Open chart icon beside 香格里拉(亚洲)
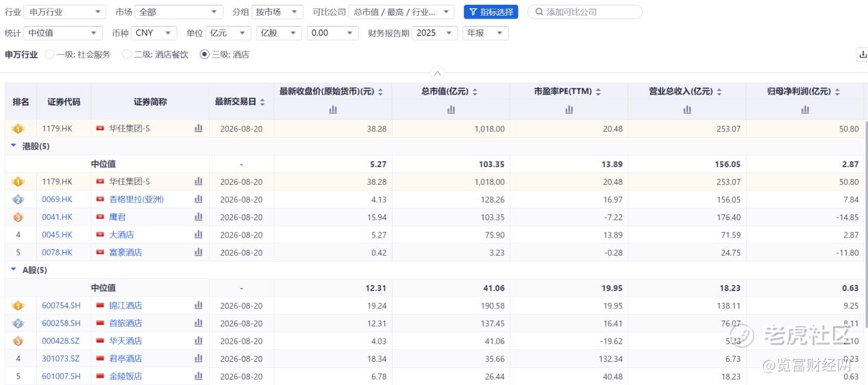This screenshot has height=385, width=868. pyautogui.click(x=199, y=199)
